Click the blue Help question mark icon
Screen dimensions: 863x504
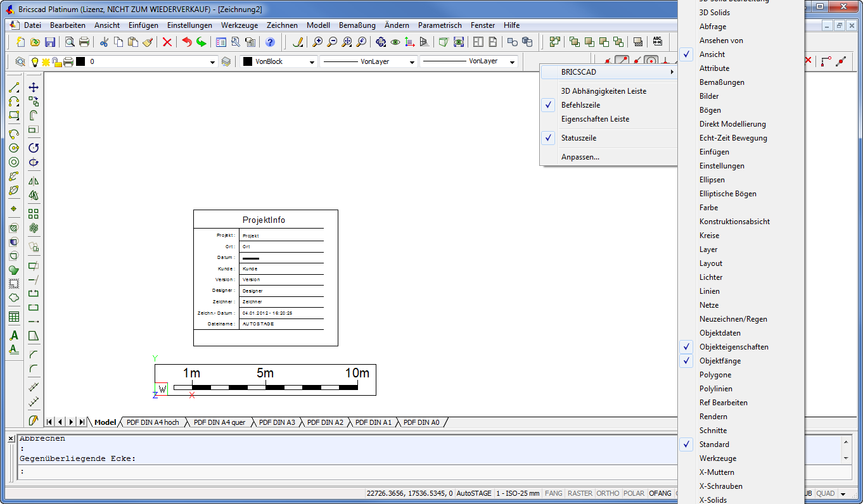tap(271, 42)
